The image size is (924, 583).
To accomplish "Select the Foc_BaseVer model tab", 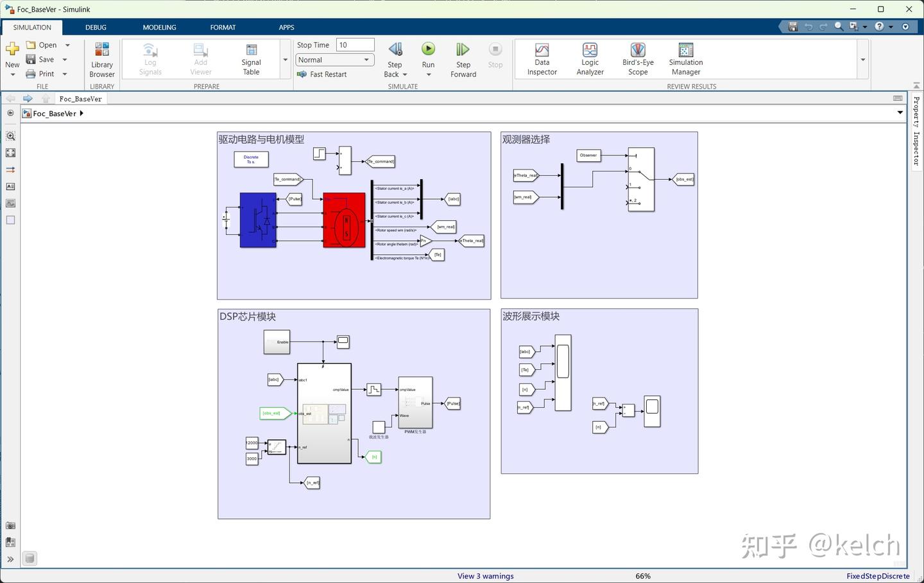I will coord(80,99).
